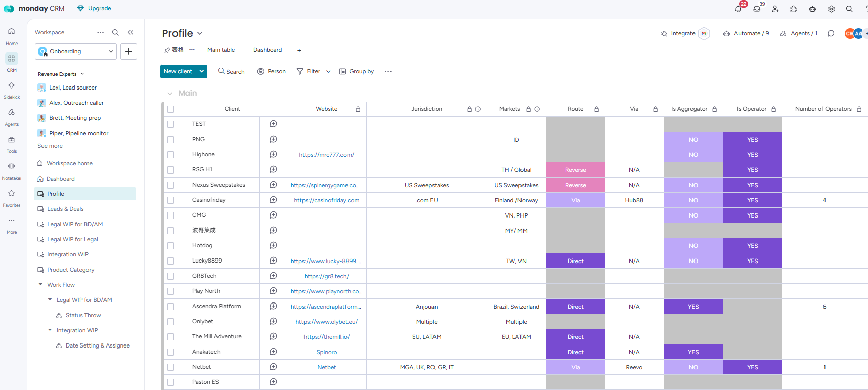Switch to the Dashboard tab
Viewport: 868px width, 390px height.
268,50
